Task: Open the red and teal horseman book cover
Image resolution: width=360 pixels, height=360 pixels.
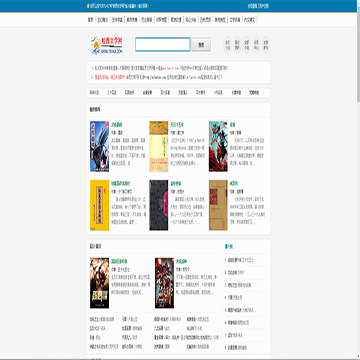Action: click(218, 146)
